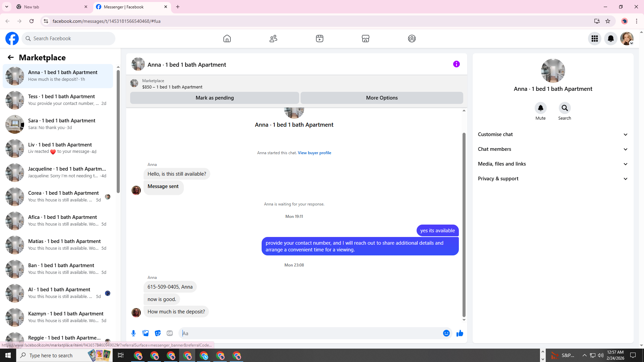
Task: Open the GIF picker icon
Action: pos(170,333)
